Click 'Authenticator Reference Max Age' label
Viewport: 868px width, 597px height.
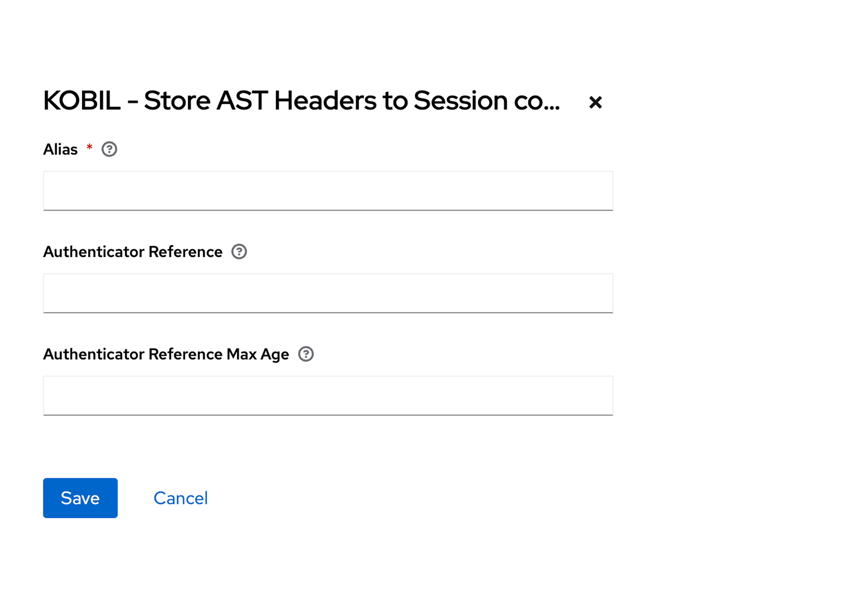[166, 354]
